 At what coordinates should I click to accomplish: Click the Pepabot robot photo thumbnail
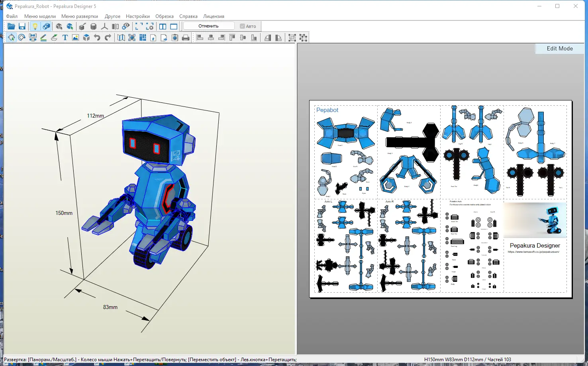point(535,220)
